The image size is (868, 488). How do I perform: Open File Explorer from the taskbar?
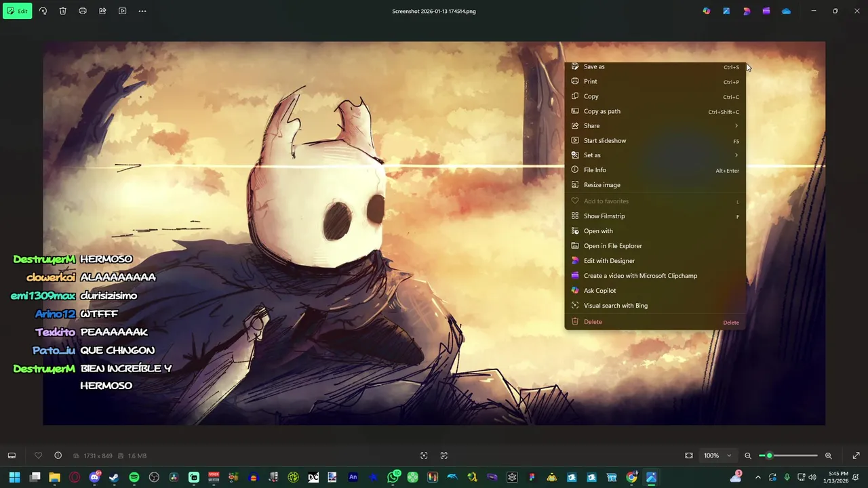point(54,478)
